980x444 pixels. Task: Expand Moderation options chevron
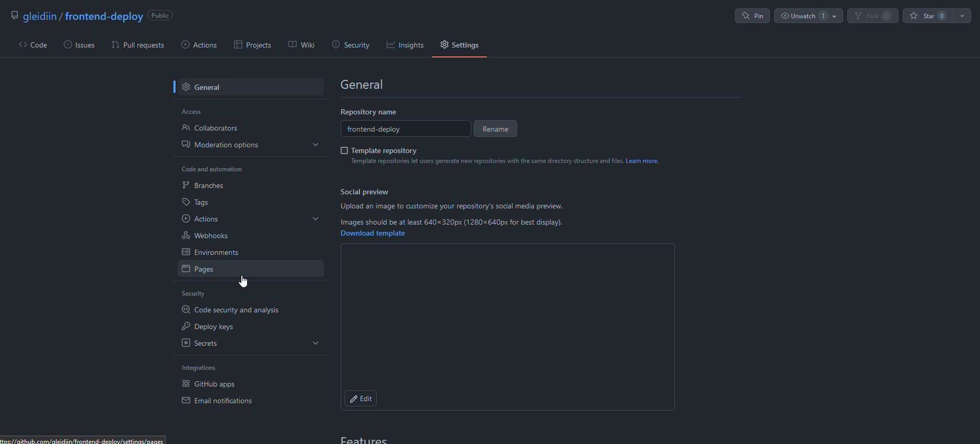tap(316, 144)
